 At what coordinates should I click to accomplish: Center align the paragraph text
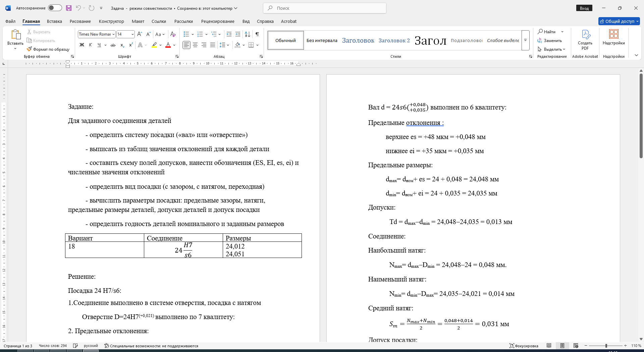pyautogui.click(x=195, y=45)
